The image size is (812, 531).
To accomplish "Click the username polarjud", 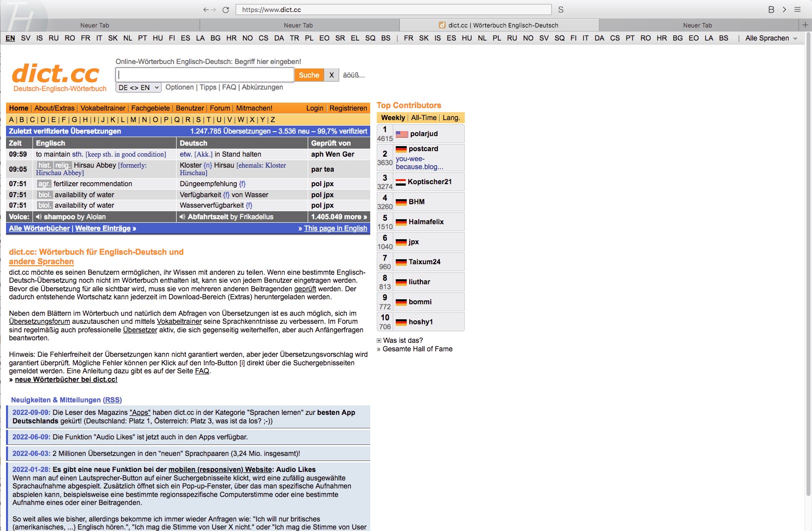I will point(424,134).
